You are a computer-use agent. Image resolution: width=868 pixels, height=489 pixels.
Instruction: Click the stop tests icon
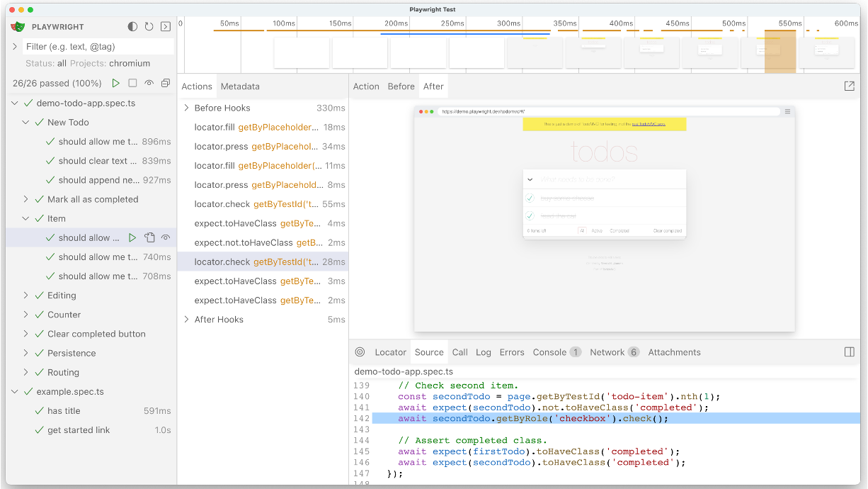coord(132,83)
